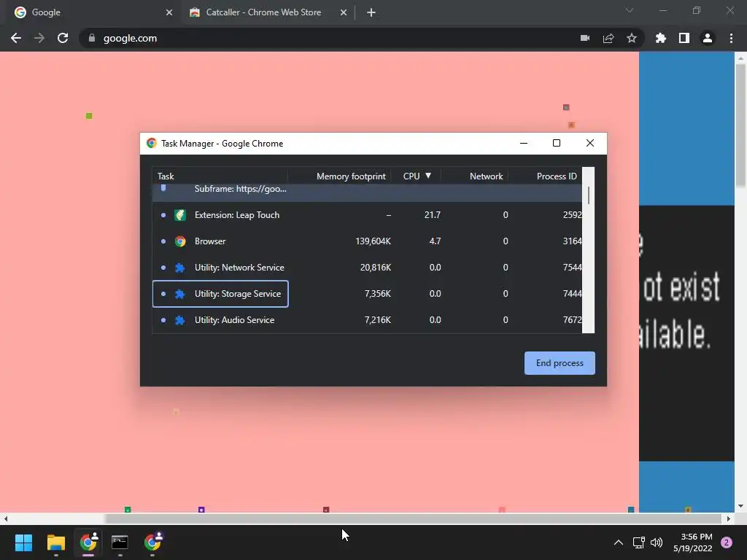Open the clock showing 3:56 PM
The width and height of the screenshot is (747, 560).
point(692,542)
